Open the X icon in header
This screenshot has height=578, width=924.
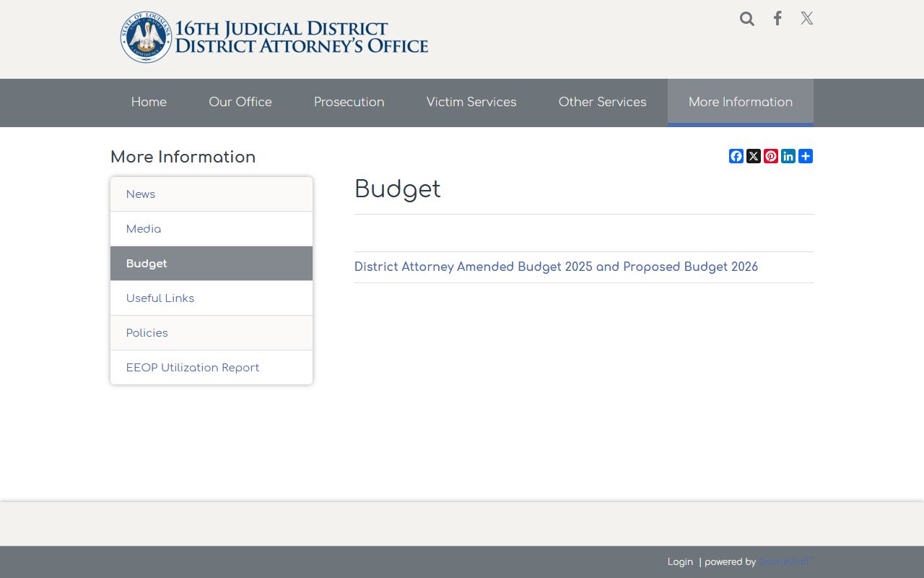point(807,19)
